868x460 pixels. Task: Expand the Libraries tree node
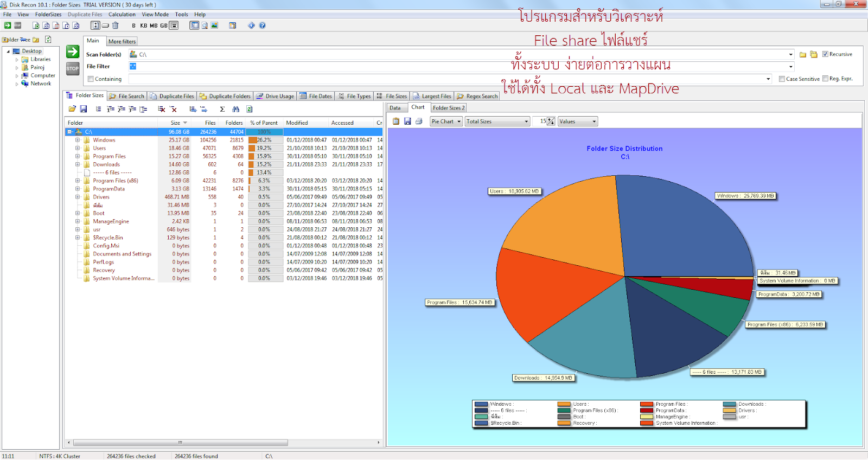(17, 60)
